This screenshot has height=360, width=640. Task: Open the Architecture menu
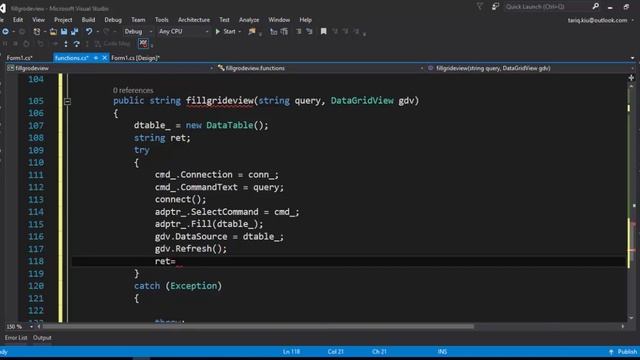coord(194,20)
